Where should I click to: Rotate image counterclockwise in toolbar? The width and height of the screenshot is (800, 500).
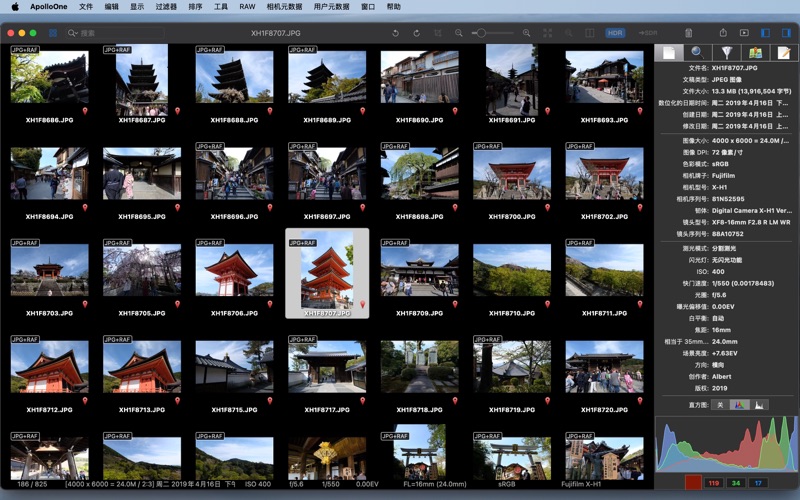(395, 33)
